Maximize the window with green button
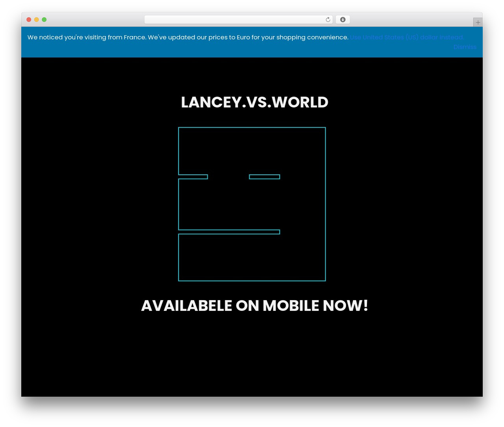This screenshot has width=504, height=427. (x=44, y=20)
